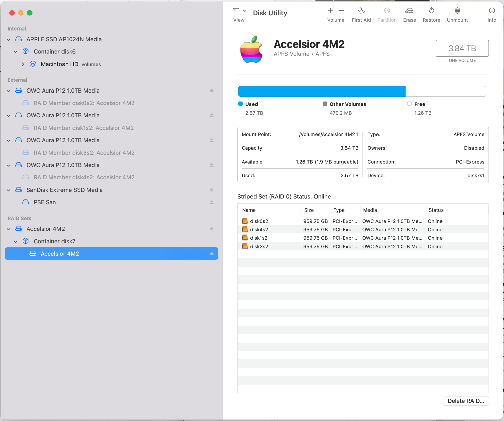Click the Delete RAID button
This screenshot has height=421, width=504.
pyautogui.click(x=465, y=401)
